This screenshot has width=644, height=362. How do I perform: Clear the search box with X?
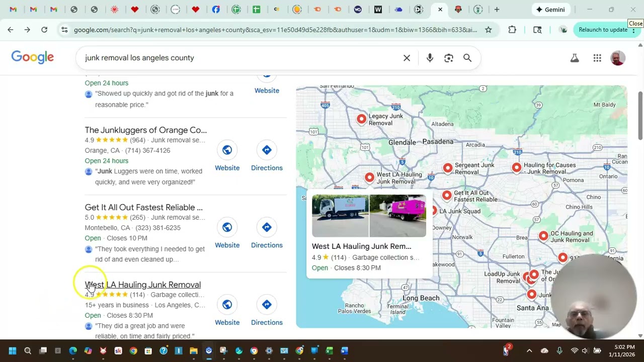pos(407,58)
